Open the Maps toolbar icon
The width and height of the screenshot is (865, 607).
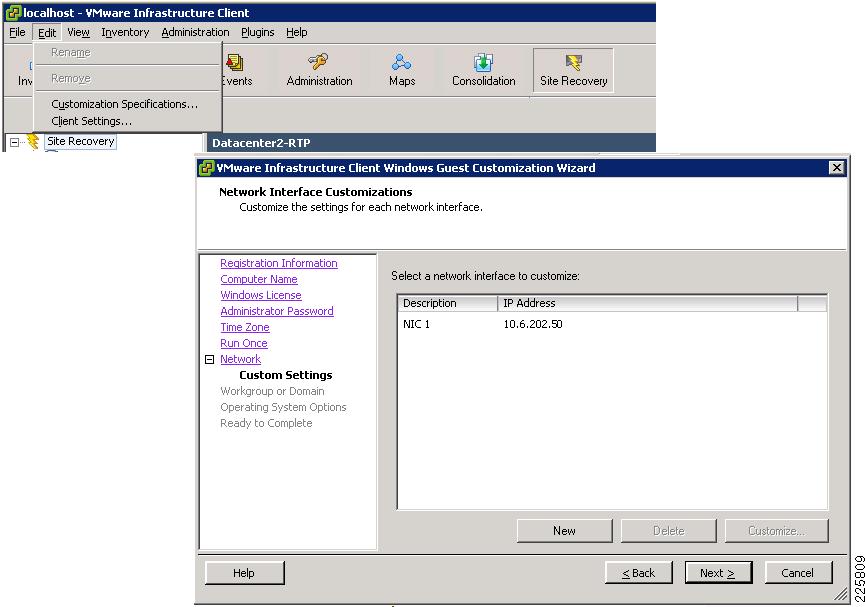[x=402, y=70]
